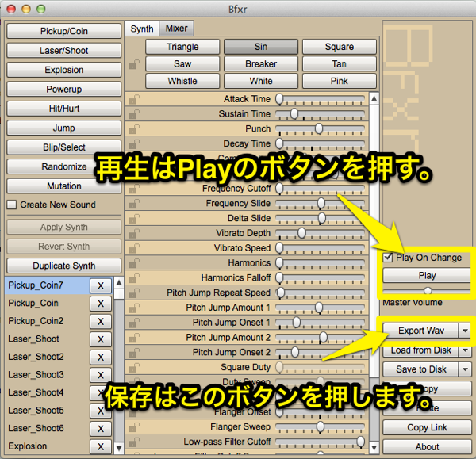Screen dimensions: 476x459
Task: Open the Save to Disk dropdown arrow
Action: [465, 369]
